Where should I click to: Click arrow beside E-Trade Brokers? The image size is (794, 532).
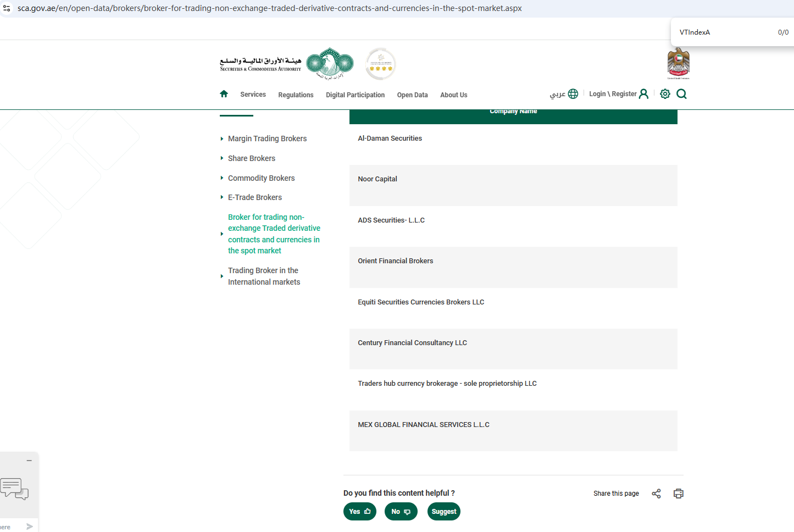[x=221, y=197]
